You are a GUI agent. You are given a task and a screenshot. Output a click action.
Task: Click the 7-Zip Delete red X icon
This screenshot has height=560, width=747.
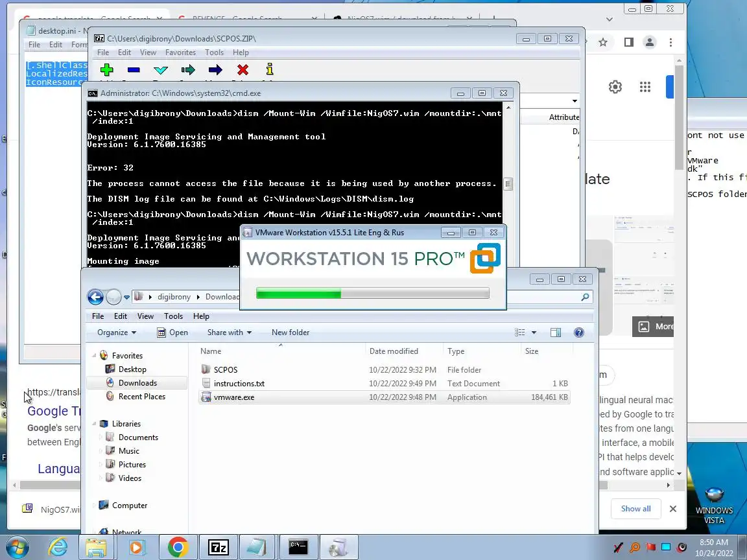[243, 70]
